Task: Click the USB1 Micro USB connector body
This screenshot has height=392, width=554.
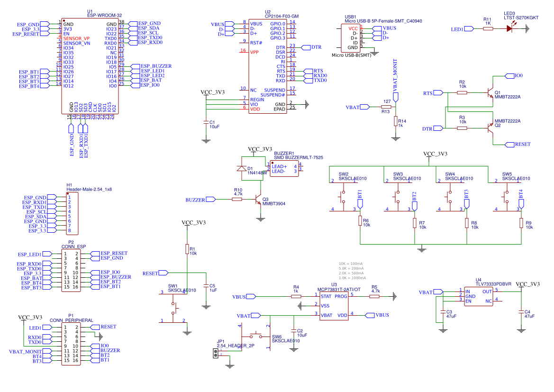Action: pyautogui.click(x=351, y=38)
